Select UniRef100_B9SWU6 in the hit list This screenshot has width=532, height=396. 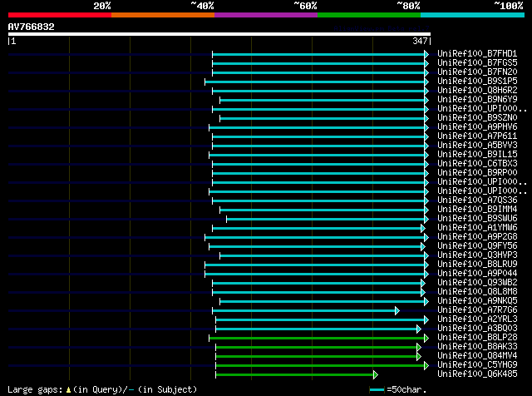click(x=477, y=219)
